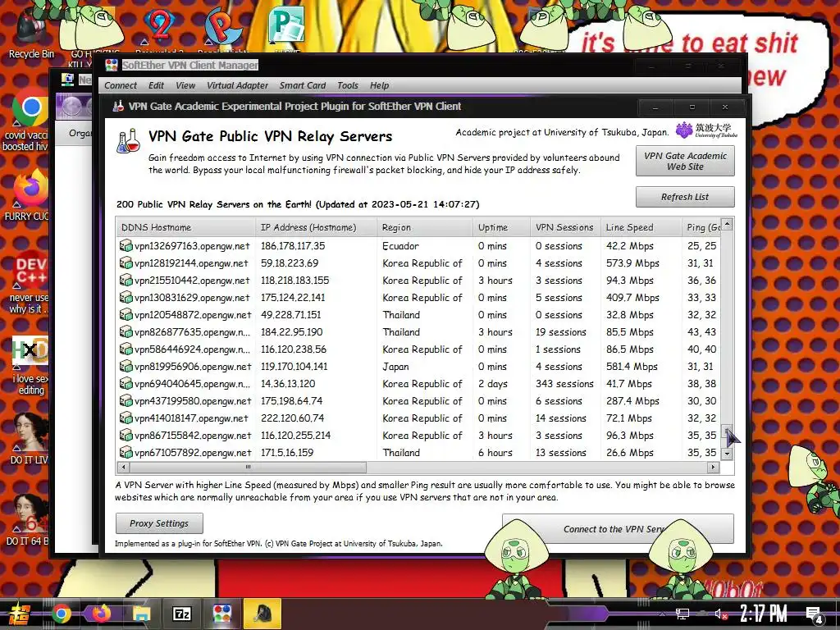Select the 573.9 Mbps line speed cell
Image resolution: width=840 pixels, height=630 pixels.
click(x=632, y=263)
